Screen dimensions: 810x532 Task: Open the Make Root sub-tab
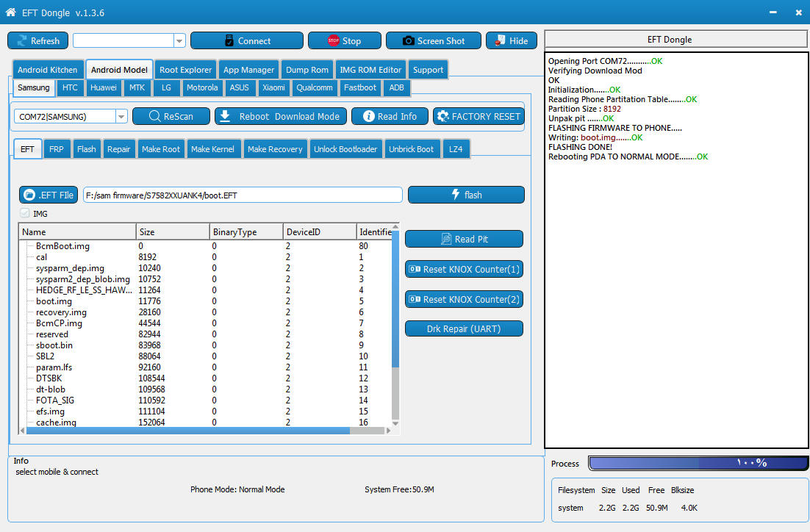tap(161, 149)
